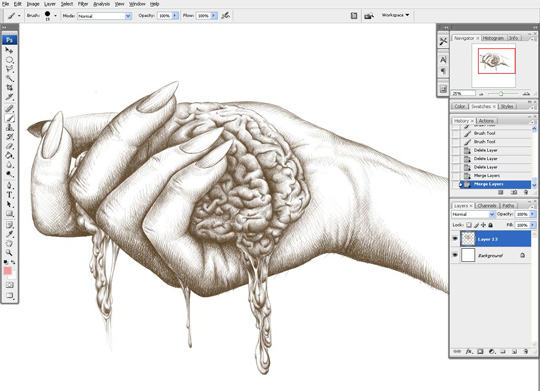Select the Zoom magnifier tool
The width and height of the screenshot is (540, 391).
(9, 253)
